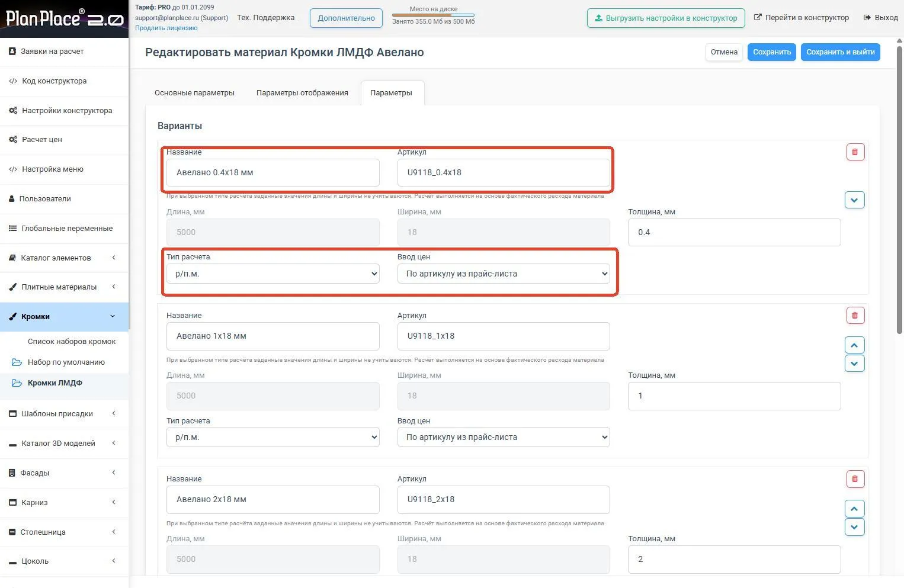Switch to Параметры отображения tab
Screen dimensions: 904x588
click(302, 93)
